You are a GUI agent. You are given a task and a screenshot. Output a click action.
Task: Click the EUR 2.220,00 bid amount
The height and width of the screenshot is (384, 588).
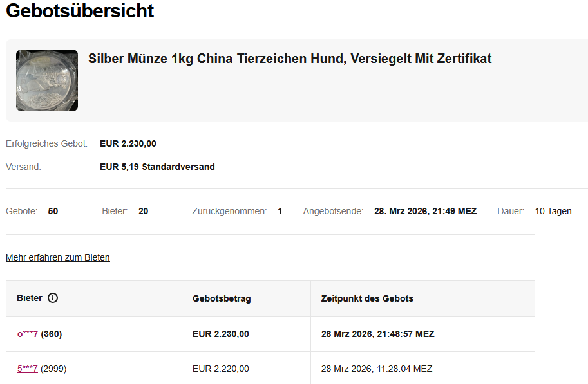pos(221,369)
